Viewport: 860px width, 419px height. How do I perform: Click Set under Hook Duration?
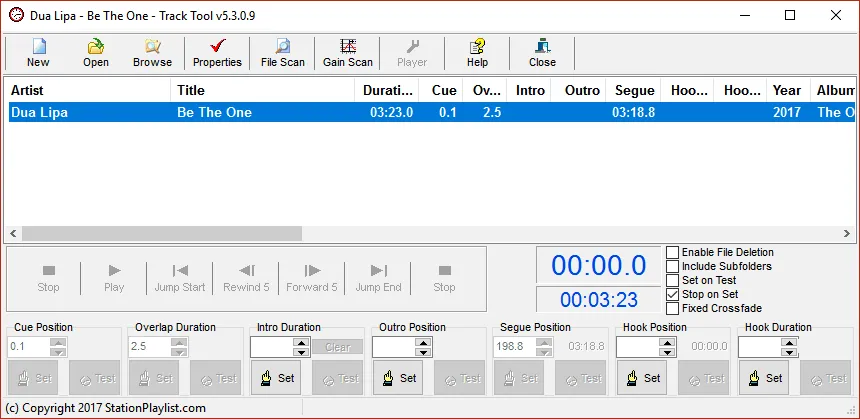click(x=764, y=378)
